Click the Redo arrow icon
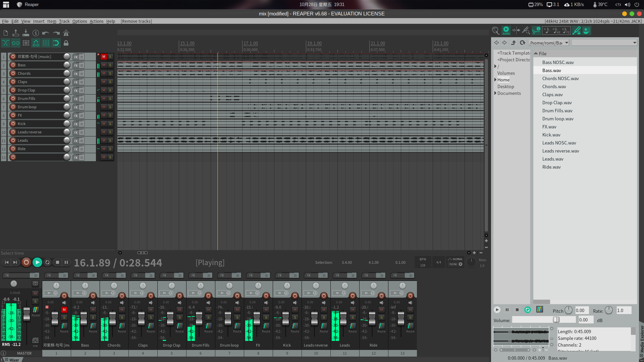Image resolution: width=644 pixels, height=362 pixels. click(x=56, y=33)
